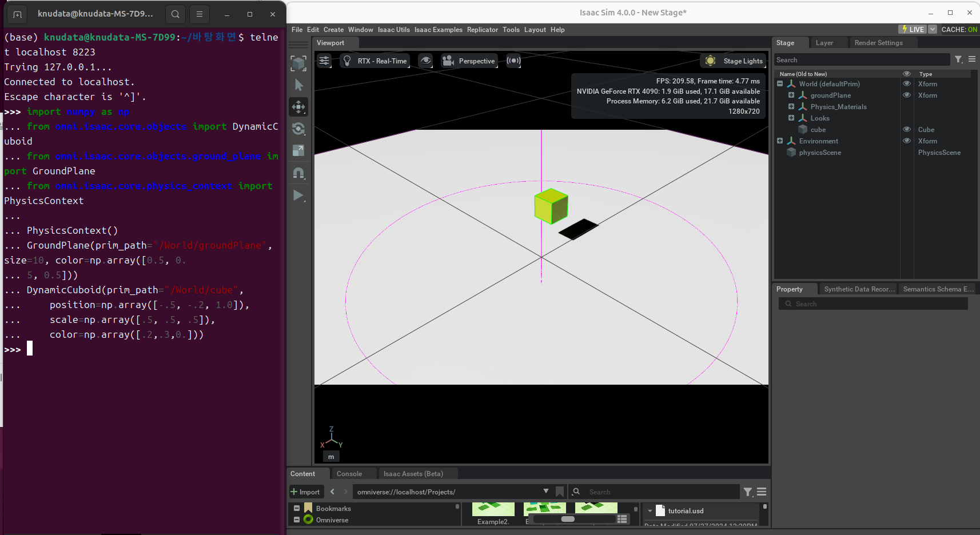Screen dimensions: 980x535
Task: Open the Isaac Examples menu
Action: click(x=439, y=30)
